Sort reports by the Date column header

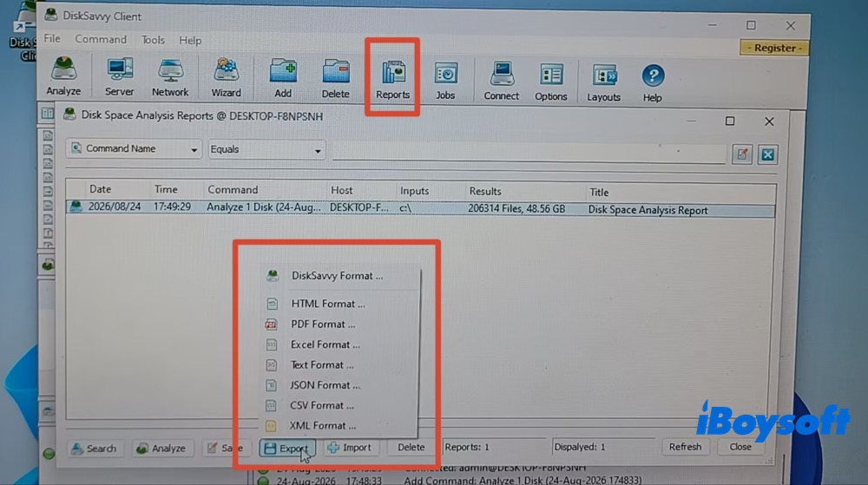(100, 189)
